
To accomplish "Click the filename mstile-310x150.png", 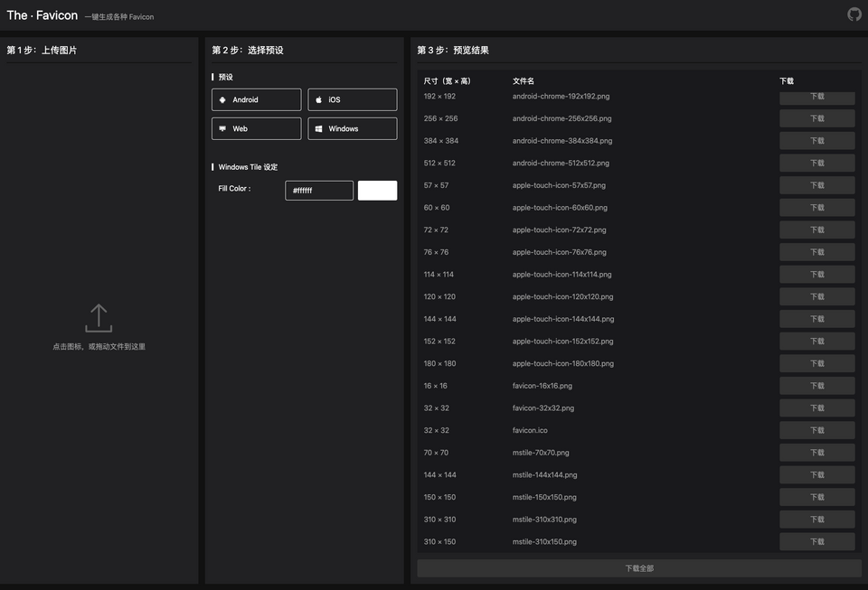I will coord(544,542).
